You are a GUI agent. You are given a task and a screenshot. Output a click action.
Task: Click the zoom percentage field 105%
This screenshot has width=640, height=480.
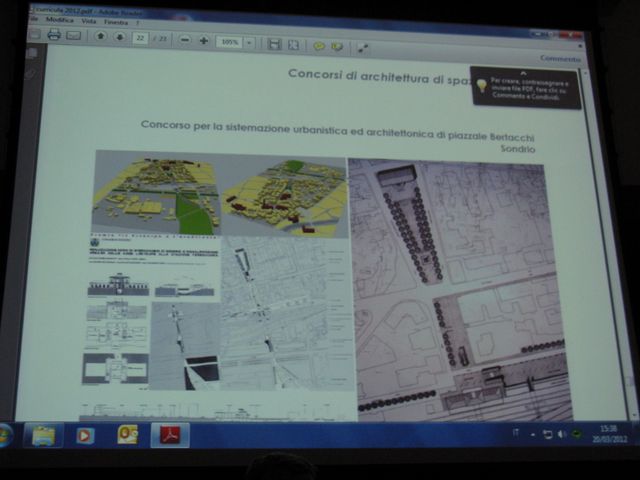click(230, 42)
